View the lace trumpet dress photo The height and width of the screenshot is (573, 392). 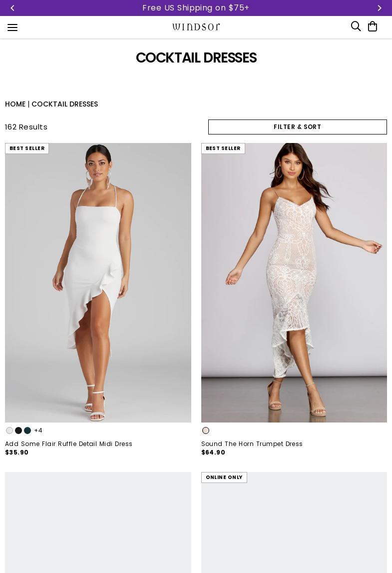294,282
